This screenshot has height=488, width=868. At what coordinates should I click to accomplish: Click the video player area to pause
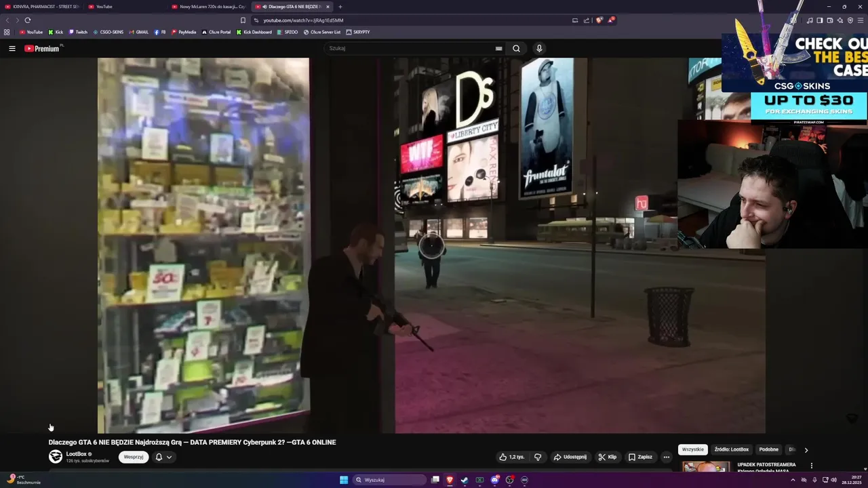pos(431,245)
